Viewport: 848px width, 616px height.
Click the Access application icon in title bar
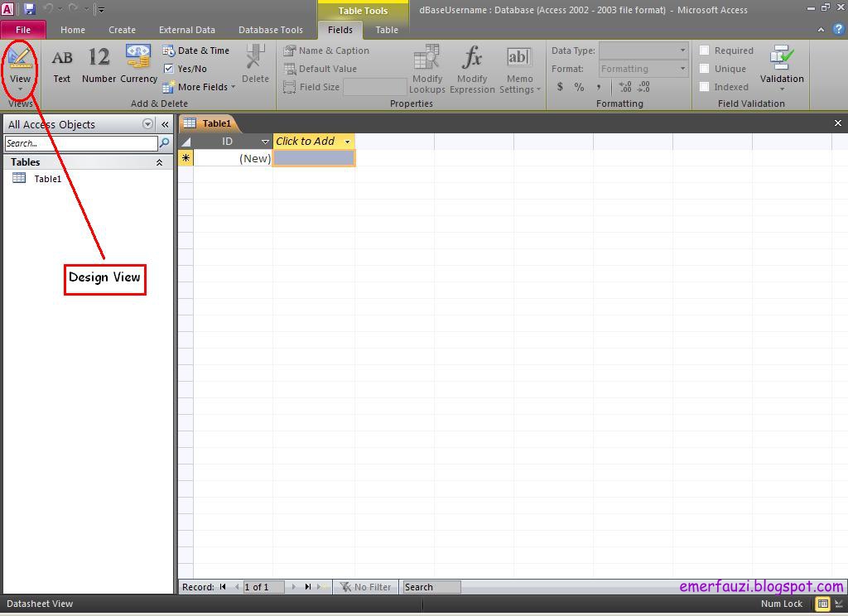click(7, 8)
